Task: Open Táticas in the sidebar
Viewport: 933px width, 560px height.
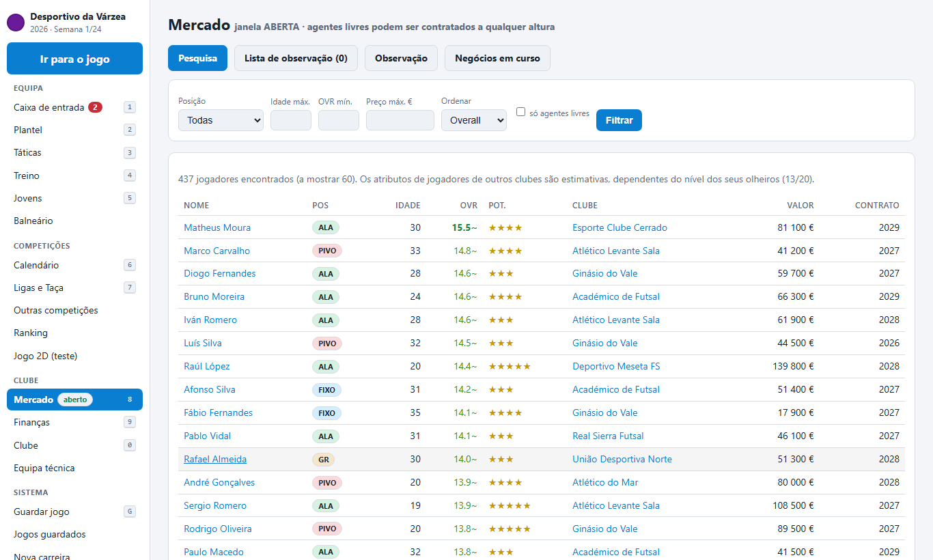Action: tap(74, 152)
